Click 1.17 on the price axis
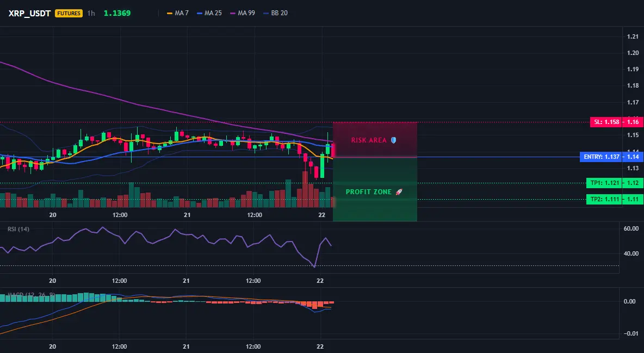The width and height of the screenshot is (644, 353). pos(633,102)
